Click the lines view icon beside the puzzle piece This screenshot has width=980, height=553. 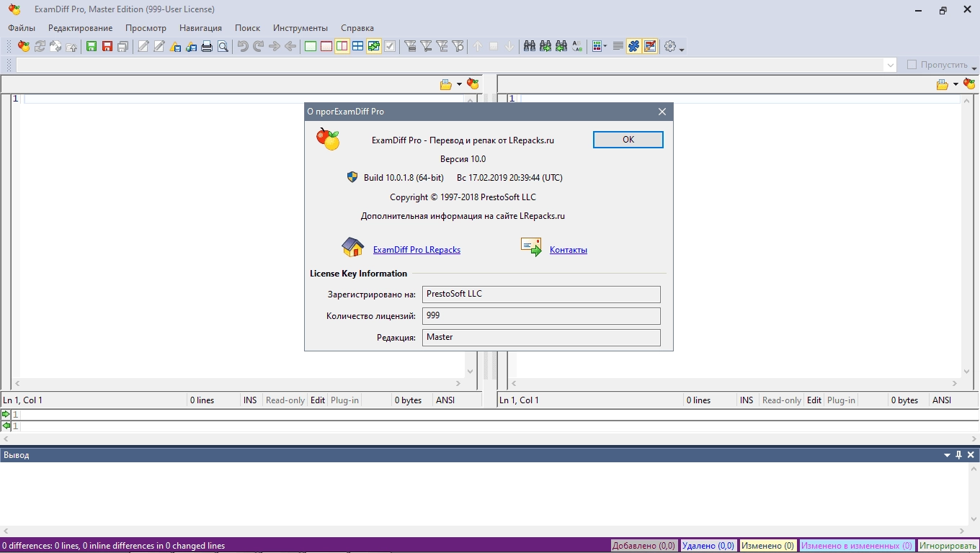tap(618, 46)
